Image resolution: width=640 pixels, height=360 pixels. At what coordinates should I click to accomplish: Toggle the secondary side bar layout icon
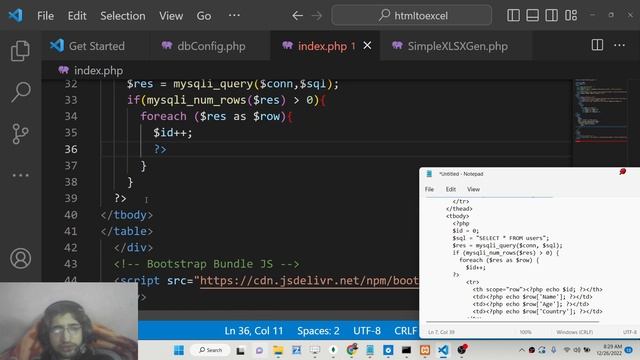[551, 16]
